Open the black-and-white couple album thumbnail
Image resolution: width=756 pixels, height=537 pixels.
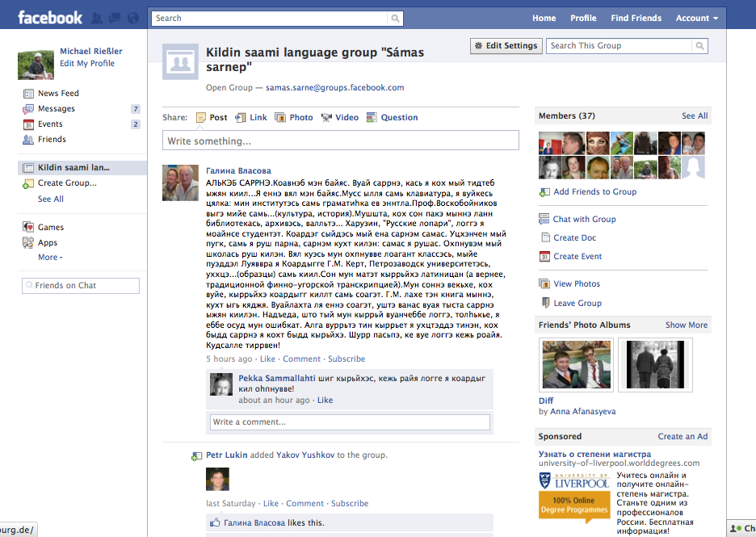point(655,364)
